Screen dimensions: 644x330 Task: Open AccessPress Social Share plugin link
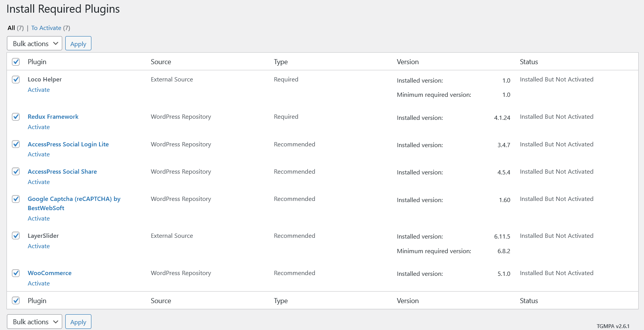click(x=62, y=172)
